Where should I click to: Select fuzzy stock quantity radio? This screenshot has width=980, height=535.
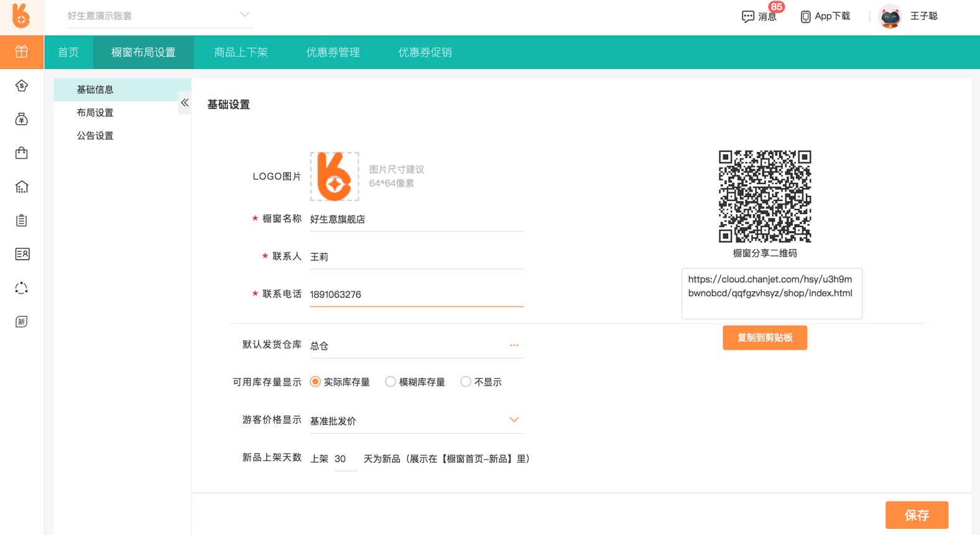click(x=391, y=382)
